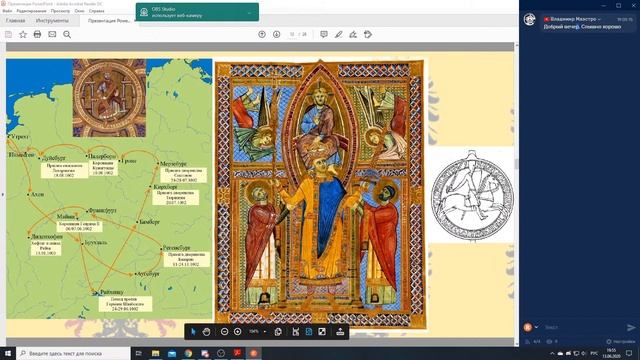Open the Просмотр menu
The image size is (640, 360).
click(x=60, y=11)
